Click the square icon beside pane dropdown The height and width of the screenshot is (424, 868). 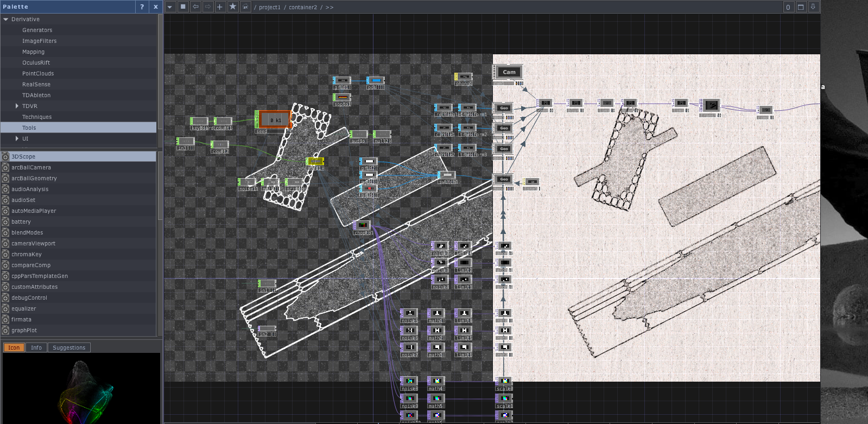click(x=183, y=7)
